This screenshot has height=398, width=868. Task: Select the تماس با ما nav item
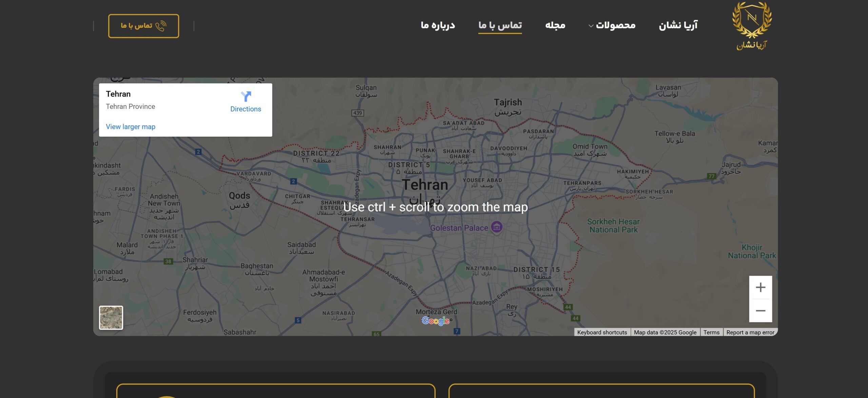pos(500,25)
